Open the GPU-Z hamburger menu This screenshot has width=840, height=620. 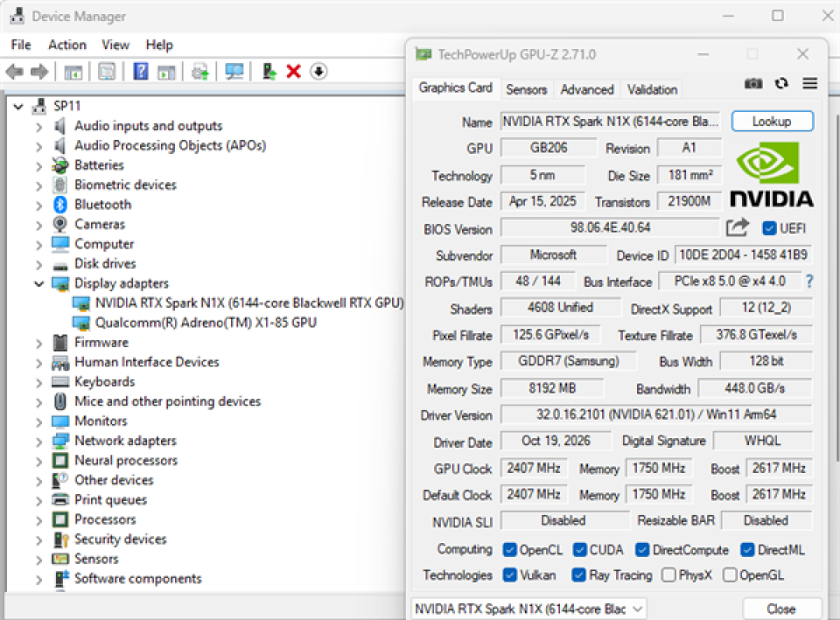[x=810, y=83]
